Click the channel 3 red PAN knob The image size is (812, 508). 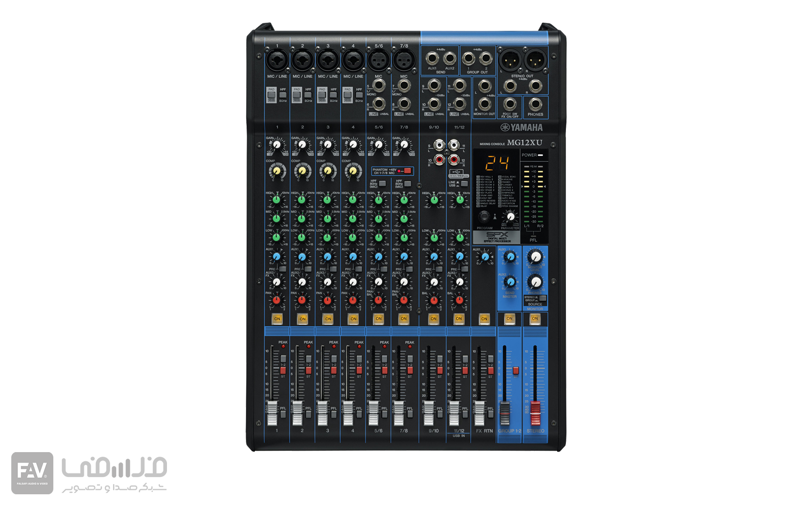point(328,300)
